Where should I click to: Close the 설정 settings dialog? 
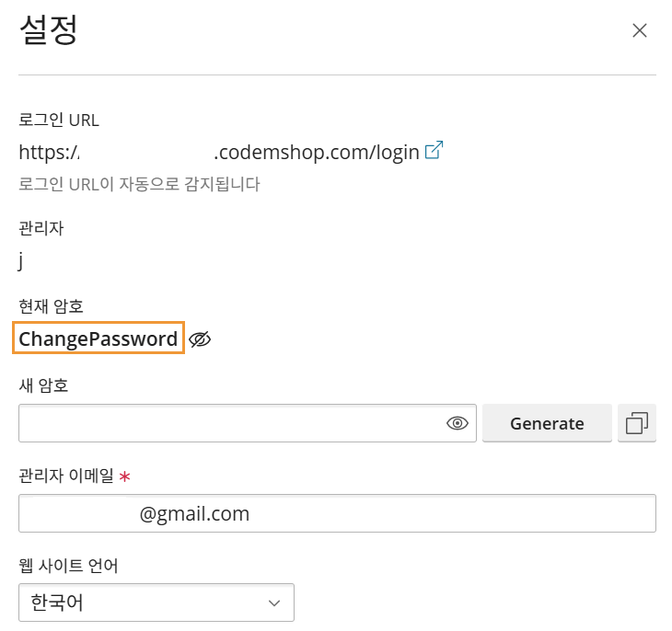[640, 30]
